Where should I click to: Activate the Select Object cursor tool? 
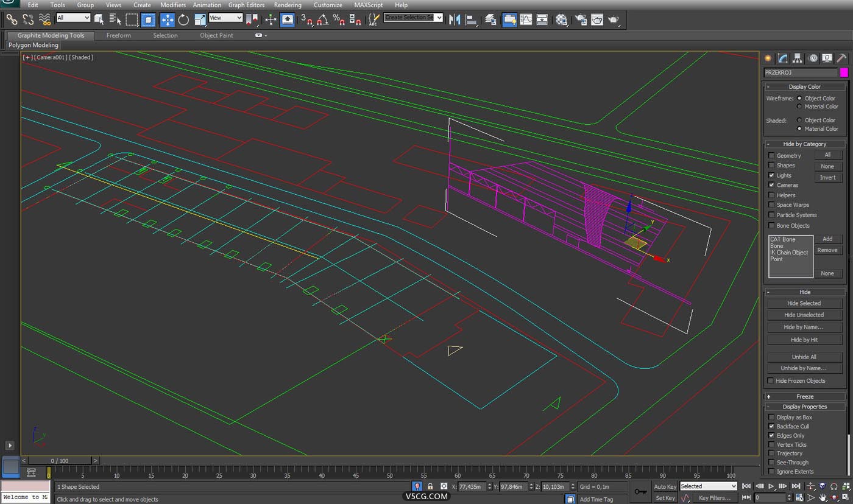(x=99, y=19)
